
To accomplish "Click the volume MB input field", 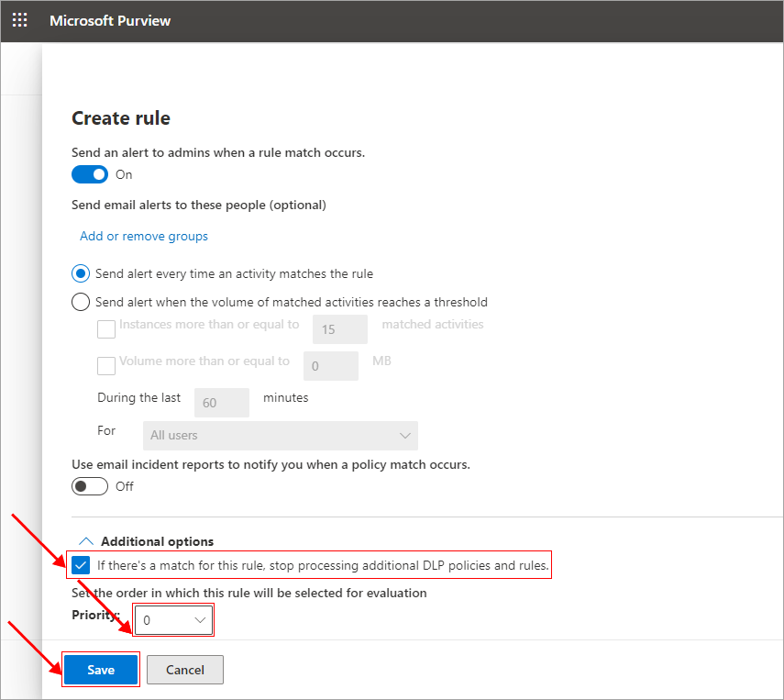I will coord(331,366).
